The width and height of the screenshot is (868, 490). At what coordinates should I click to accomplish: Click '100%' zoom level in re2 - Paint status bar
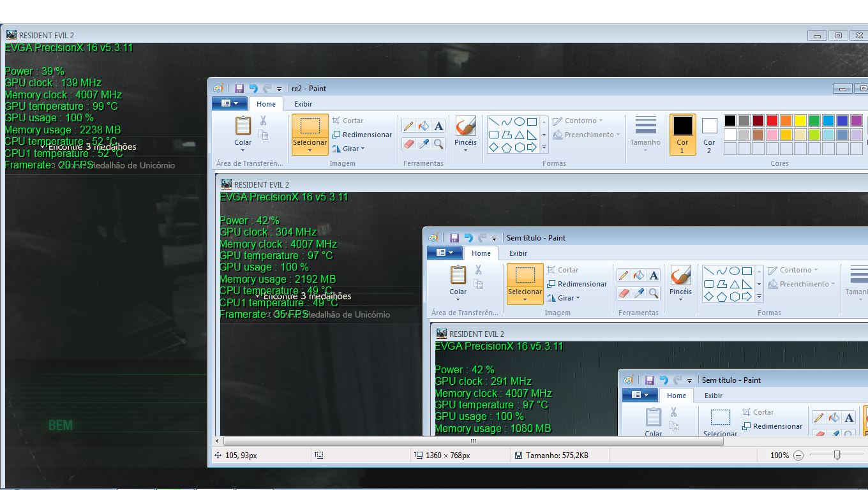point(780,456)
